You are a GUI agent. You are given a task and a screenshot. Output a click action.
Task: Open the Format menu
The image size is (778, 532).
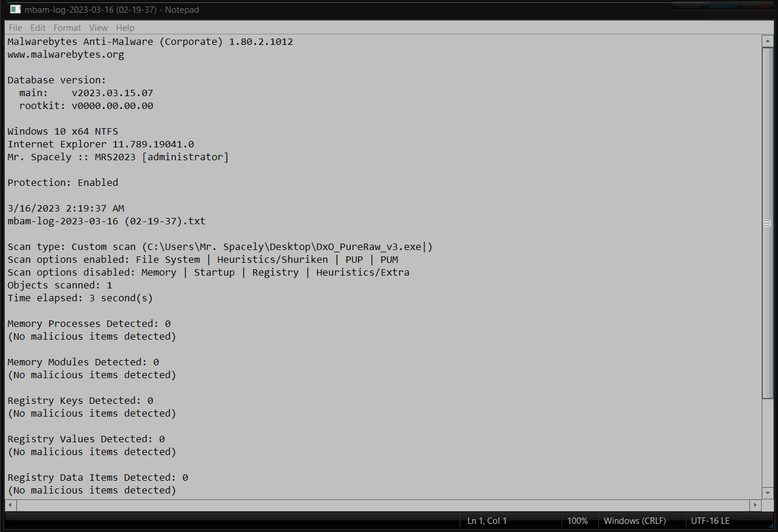68,28
